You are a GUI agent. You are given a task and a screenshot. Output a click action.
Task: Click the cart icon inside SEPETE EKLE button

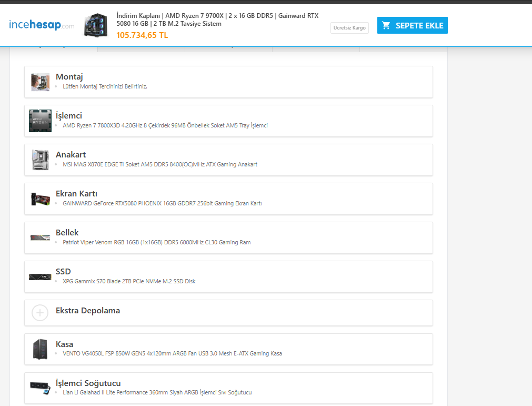click(386, 25)
